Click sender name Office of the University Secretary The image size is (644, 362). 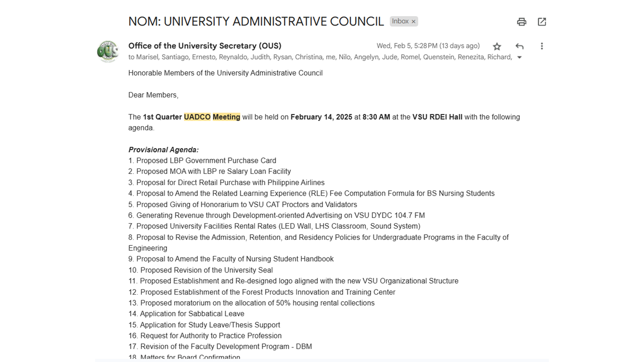pos(205,46)
